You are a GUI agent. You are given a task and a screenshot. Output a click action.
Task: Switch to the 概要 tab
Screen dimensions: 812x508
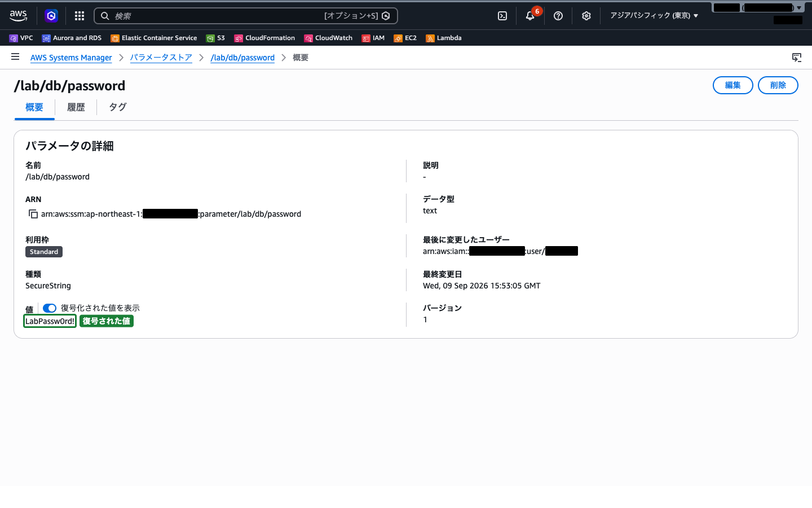pyautogui.click(x=34, y=107)
